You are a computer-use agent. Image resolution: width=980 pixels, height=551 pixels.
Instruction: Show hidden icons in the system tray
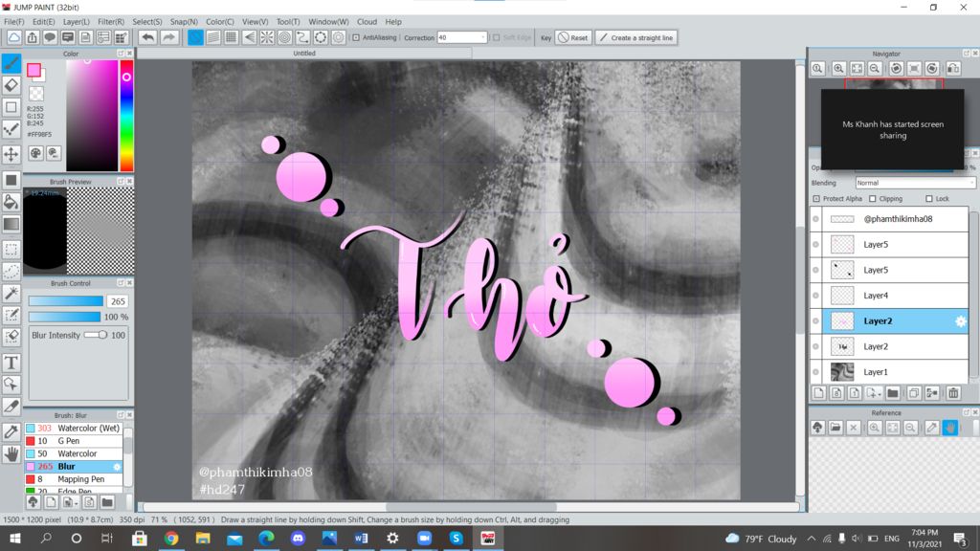coord(812,538)
